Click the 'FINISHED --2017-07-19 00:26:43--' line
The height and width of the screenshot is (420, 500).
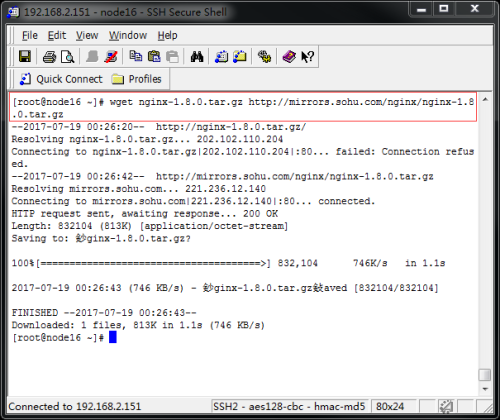pos(104,313)
